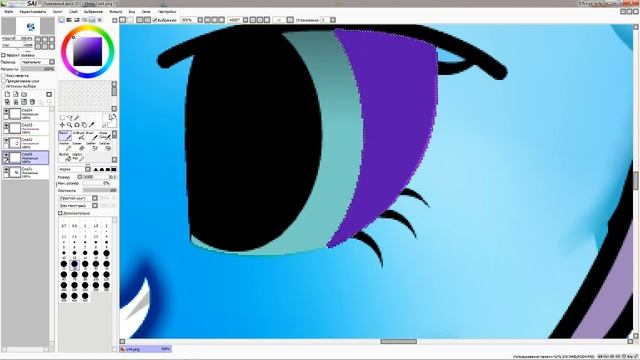Viewport: 640px width, 360px height.
Task: Click the undo arrow in toolbar
Action: click(x=123, y=20)
